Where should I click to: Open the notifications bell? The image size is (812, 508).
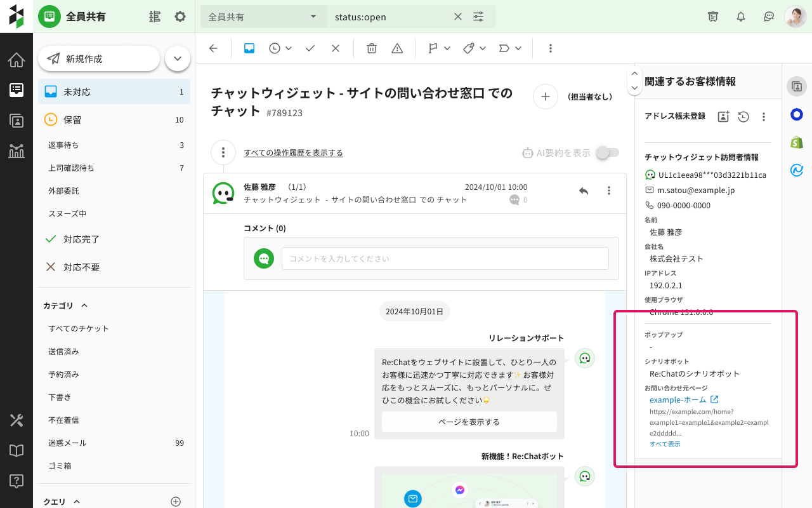740,17
